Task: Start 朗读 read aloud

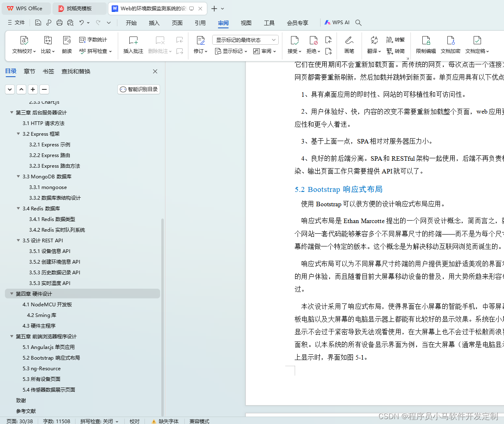Action: (66, 44)
